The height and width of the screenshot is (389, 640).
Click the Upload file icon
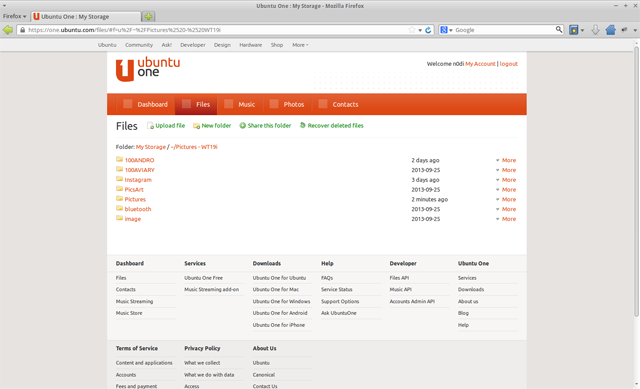click(x=150, y=126)
